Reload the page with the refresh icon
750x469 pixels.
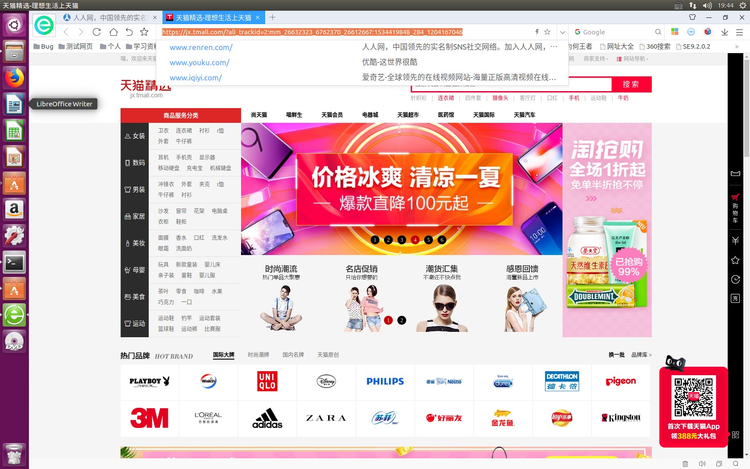pyautogui.click(x=97, y=32)
